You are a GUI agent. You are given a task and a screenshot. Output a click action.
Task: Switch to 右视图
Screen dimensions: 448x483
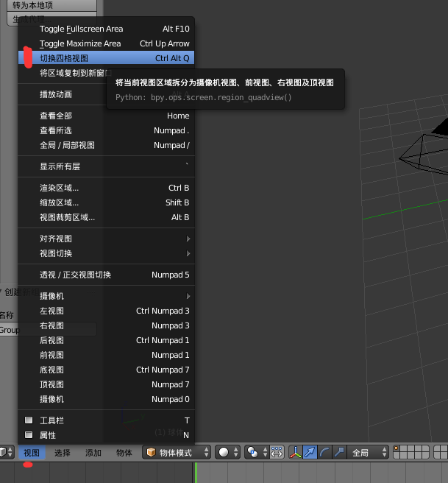pos(107,325)
